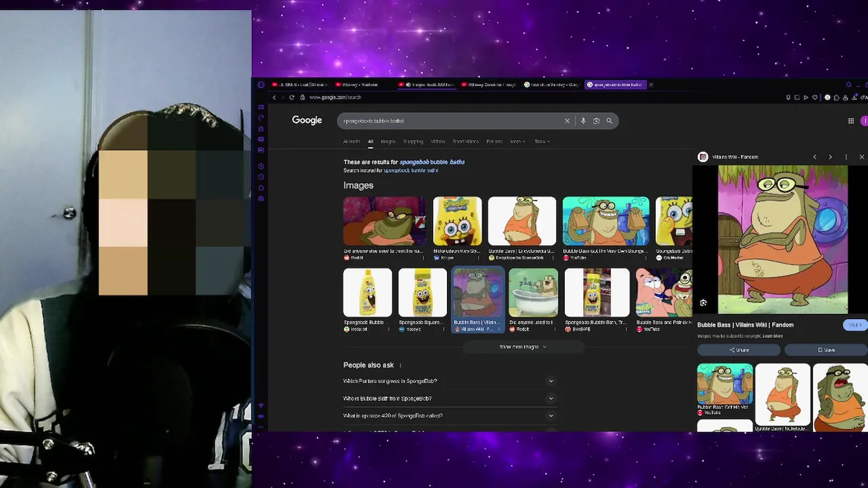Switch to the Shopping search tab
Image resolution: width=868 pixels, height=488 pixels.
tap(413, 142)
